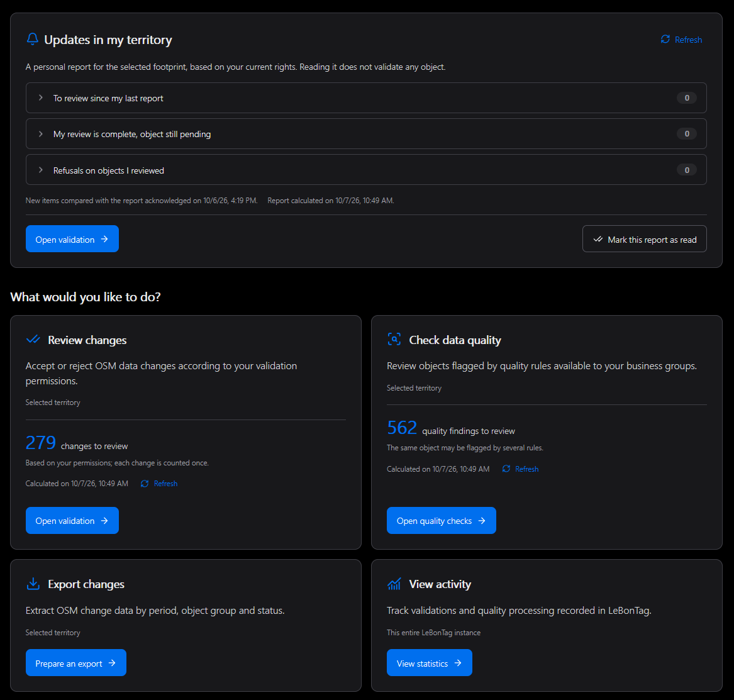Image resolution: width=734 pixels, height=700 pixels.
Task: Click the arrow icon on View statistics
Action: pyautogui.click(x=458, y=663)
